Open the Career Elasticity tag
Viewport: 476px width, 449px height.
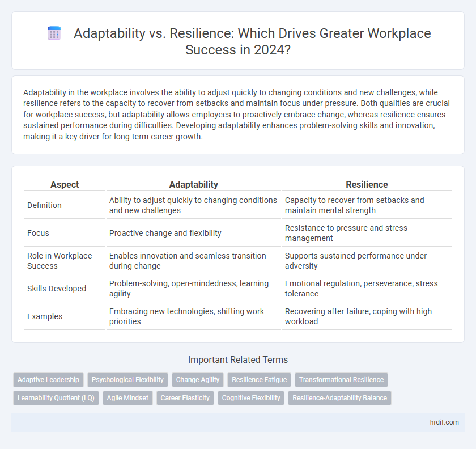185,398
